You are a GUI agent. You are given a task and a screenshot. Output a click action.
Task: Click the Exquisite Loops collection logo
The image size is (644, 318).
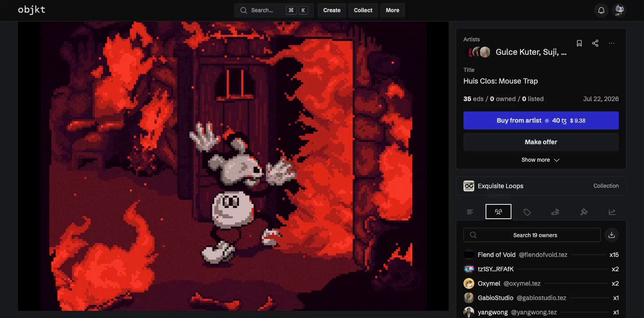coord(469,186)
